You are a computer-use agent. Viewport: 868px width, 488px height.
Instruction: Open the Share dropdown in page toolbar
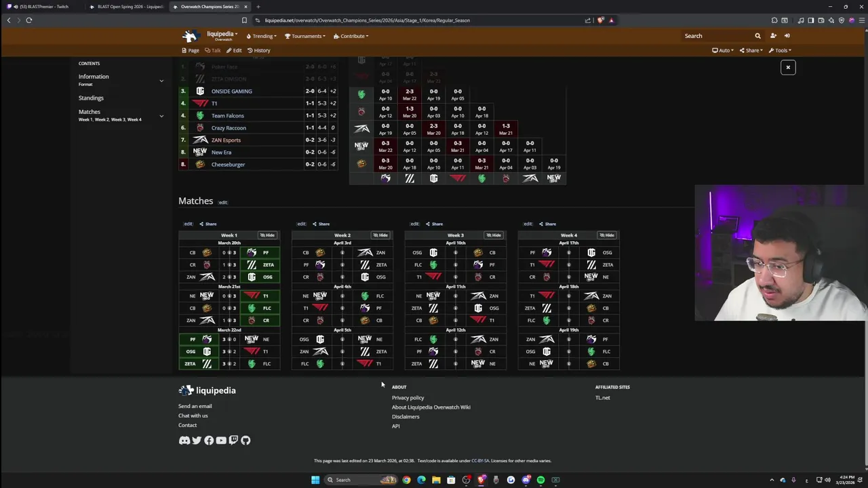(x=751, y=50)
